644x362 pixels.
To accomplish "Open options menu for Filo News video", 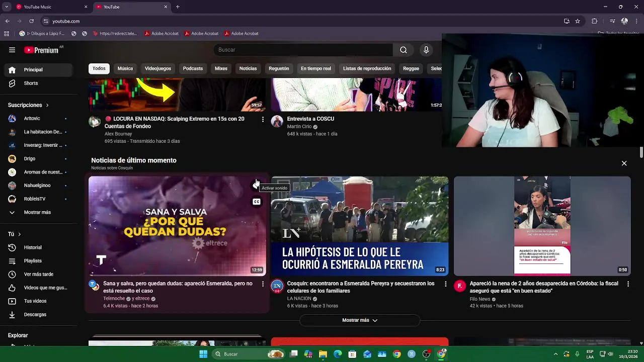I will click(x=628, y=284).
